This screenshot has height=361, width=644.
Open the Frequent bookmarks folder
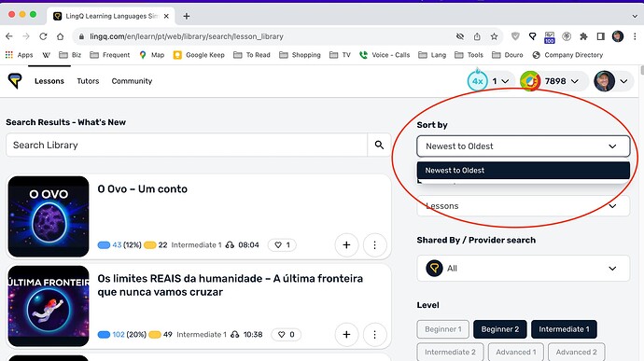click(109, 55)
